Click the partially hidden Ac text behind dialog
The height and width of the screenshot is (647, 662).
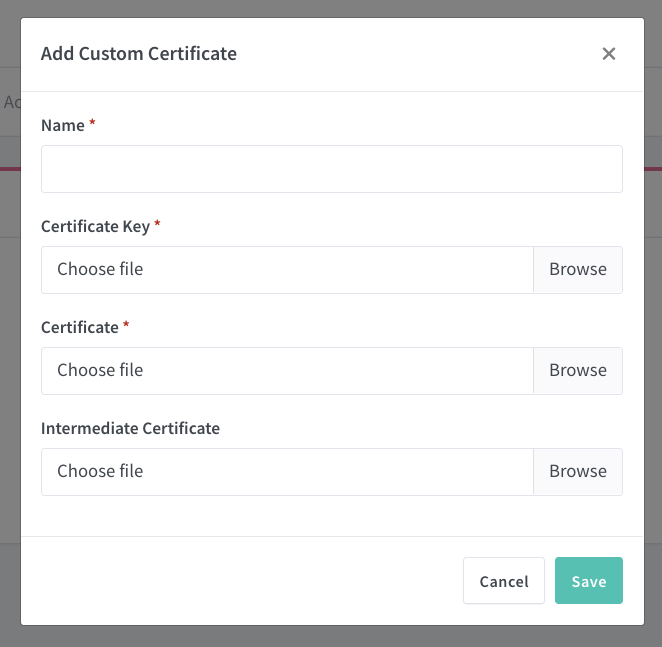[11, 102]
